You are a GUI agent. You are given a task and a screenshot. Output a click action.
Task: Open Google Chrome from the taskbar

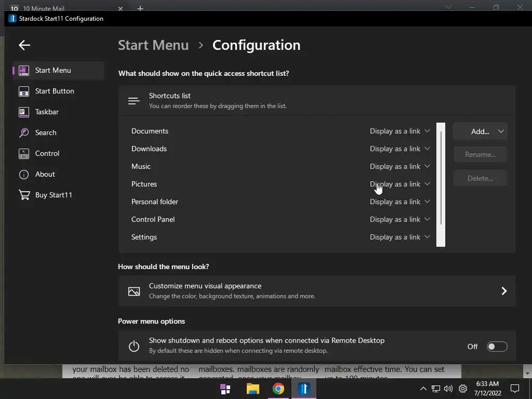click(278, 389)
